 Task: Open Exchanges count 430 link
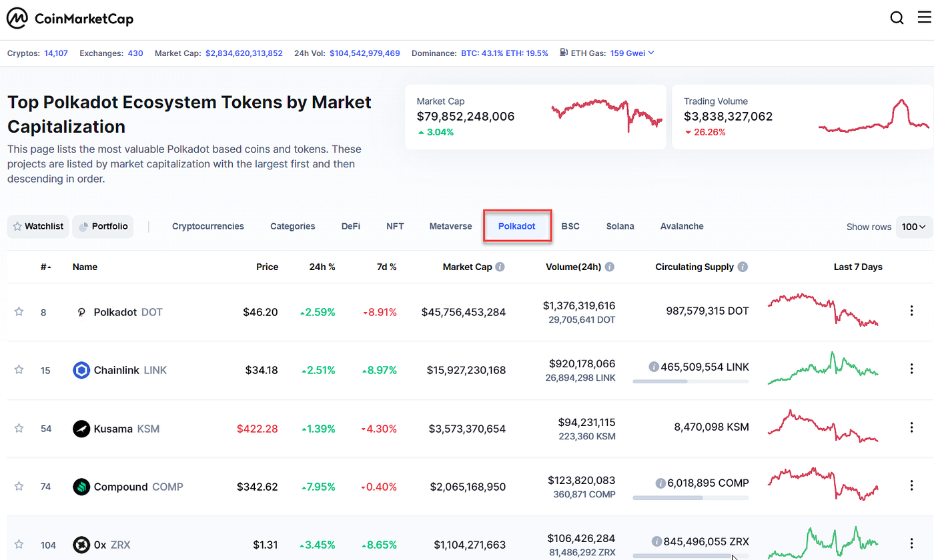point(135,53)
